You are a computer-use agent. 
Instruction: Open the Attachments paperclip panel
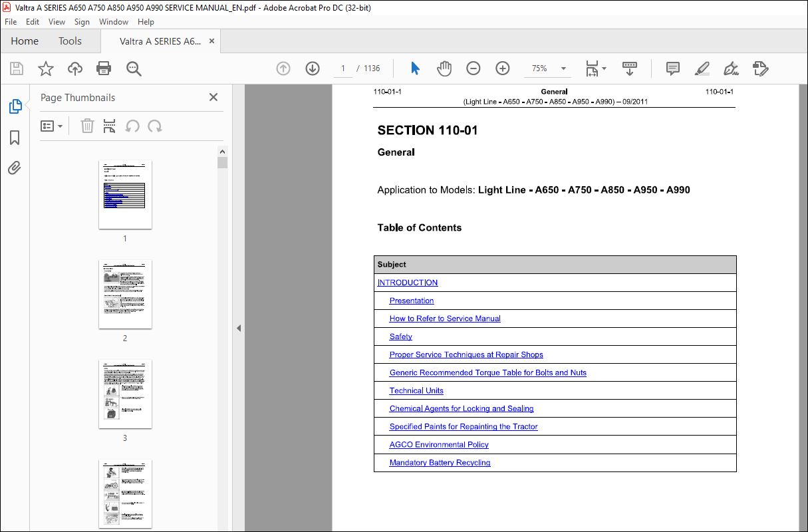point(15,168)
